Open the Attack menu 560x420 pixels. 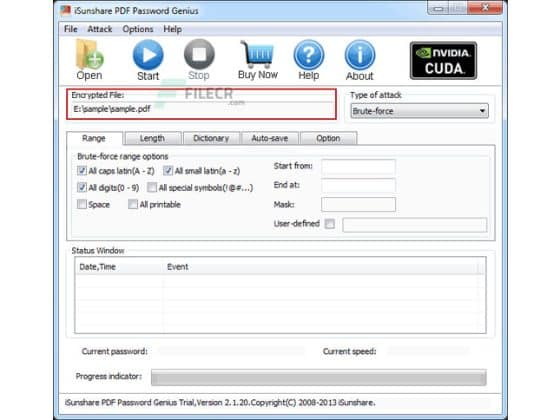click(x=100, y=29)
